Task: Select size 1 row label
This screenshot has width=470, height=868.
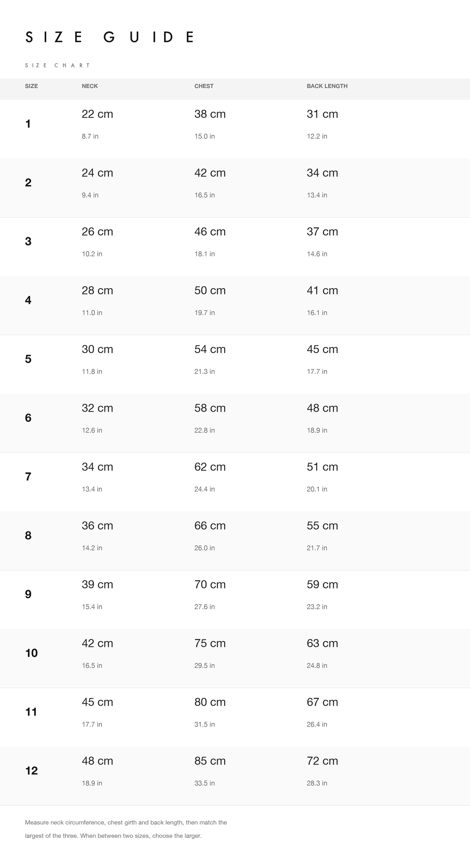Action: 28,124
